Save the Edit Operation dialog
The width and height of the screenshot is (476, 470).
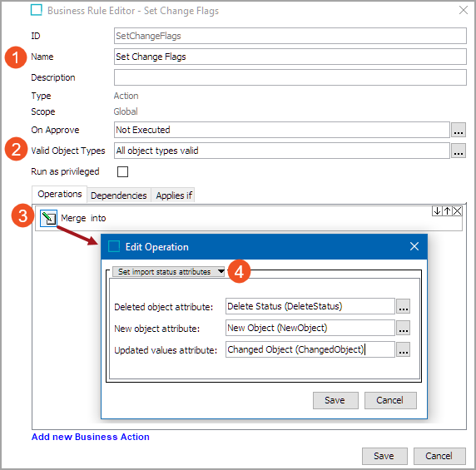pos(335,400)
